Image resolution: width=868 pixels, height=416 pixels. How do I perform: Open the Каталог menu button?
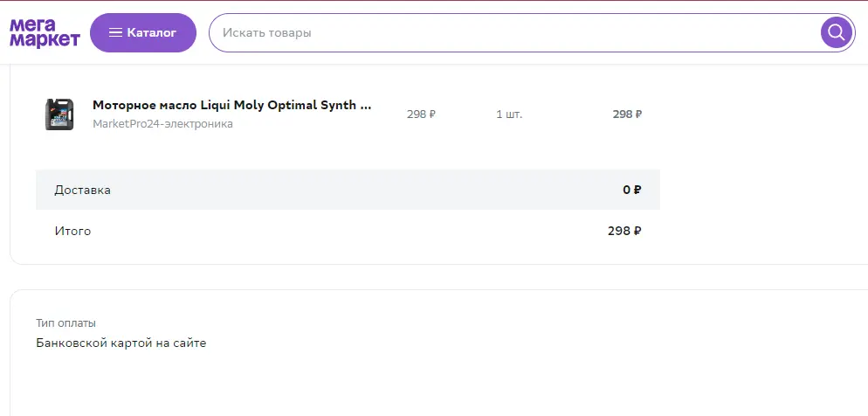pos(143,32)
